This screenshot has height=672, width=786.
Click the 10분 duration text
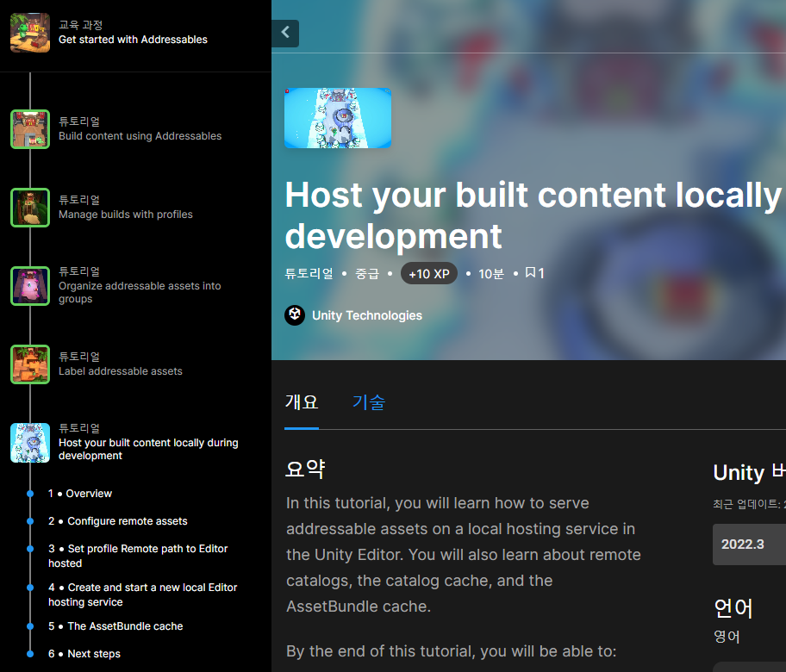[x=491, y=274]
